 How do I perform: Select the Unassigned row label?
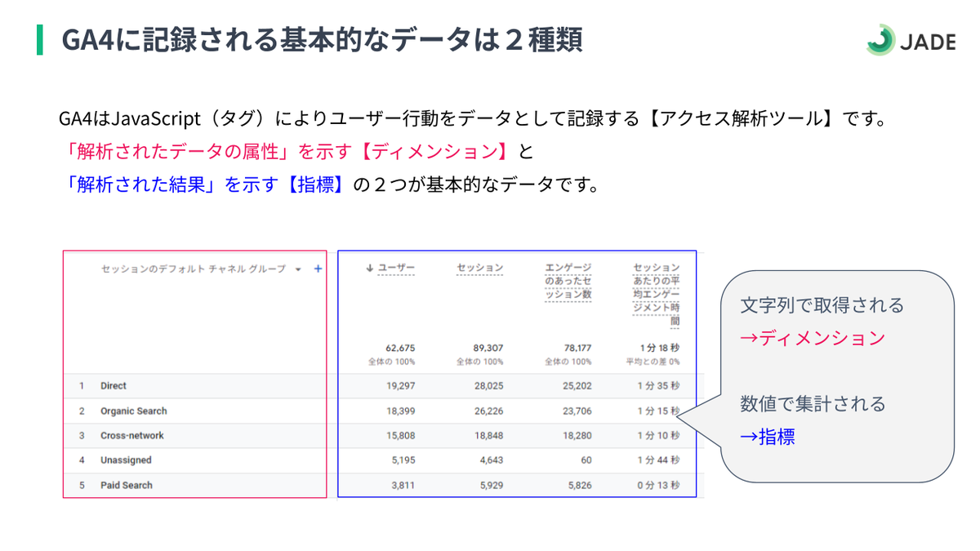[x=126, y=460]
